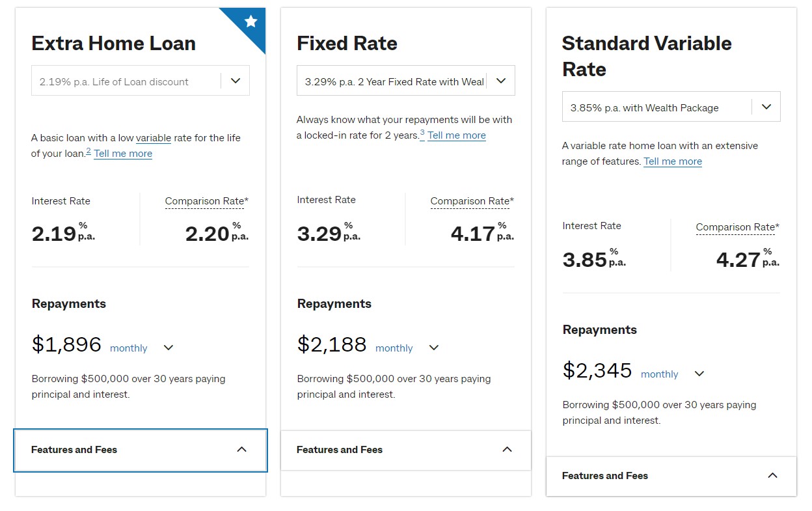
Task: Expand the monthly frequency selector under $2,188
Action: [433, 347]
